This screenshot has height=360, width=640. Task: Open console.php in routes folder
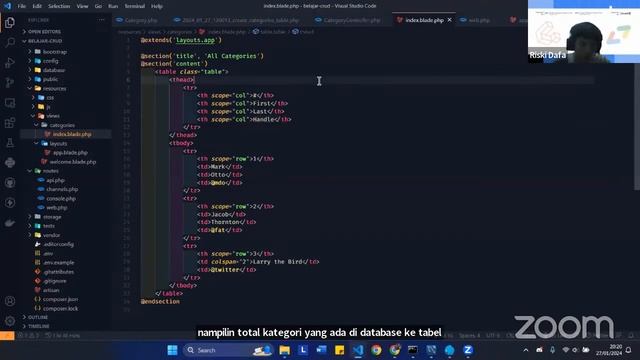pyautogui.click(x=61, y=198)
